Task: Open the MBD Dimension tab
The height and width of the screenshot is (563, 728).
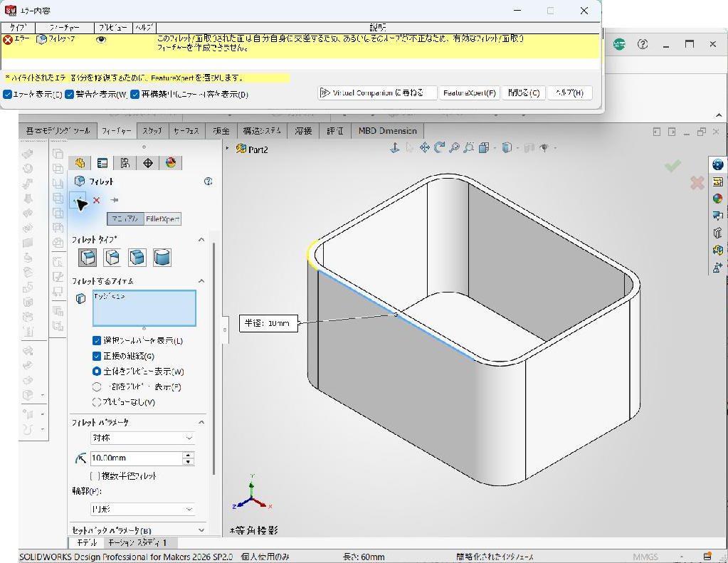Action: tap(388, 131)
